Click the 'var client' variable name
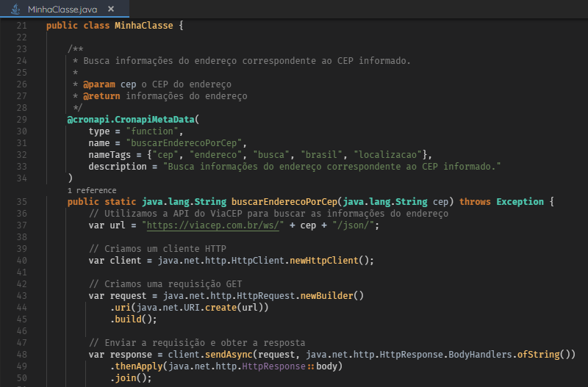 (126, 261)
